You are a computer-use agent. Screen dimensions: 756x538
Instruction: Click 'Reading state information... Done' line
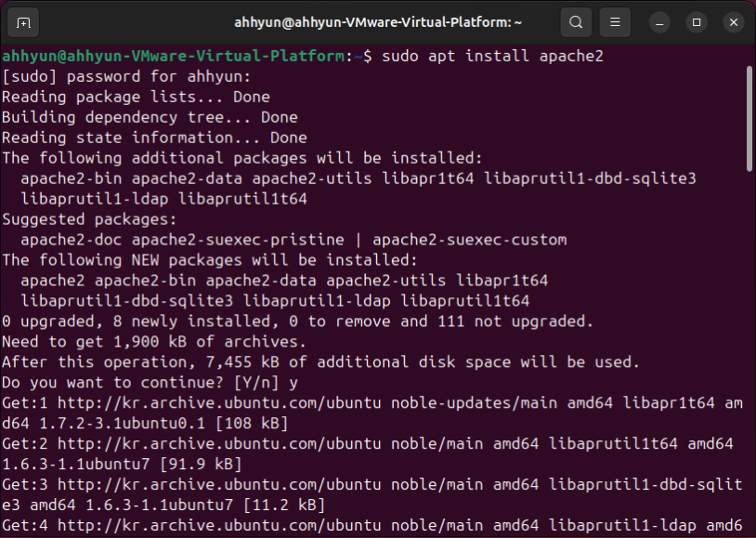tap(154, 138)
